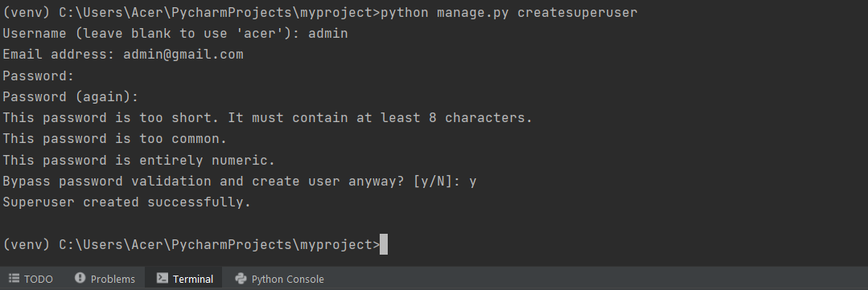Click the 'y' answer after [y/N]
The height and width of the screenshot is (290, 868).
pos(473,182)
